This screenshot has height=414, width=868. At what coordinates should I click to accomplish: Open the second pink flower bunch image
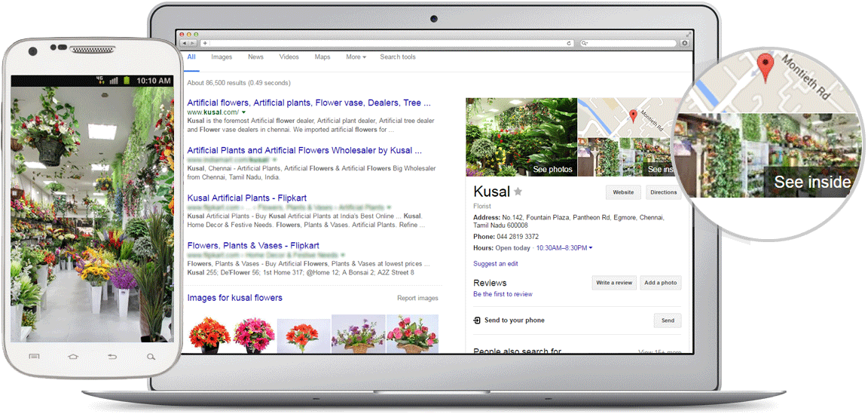(253, 334)
